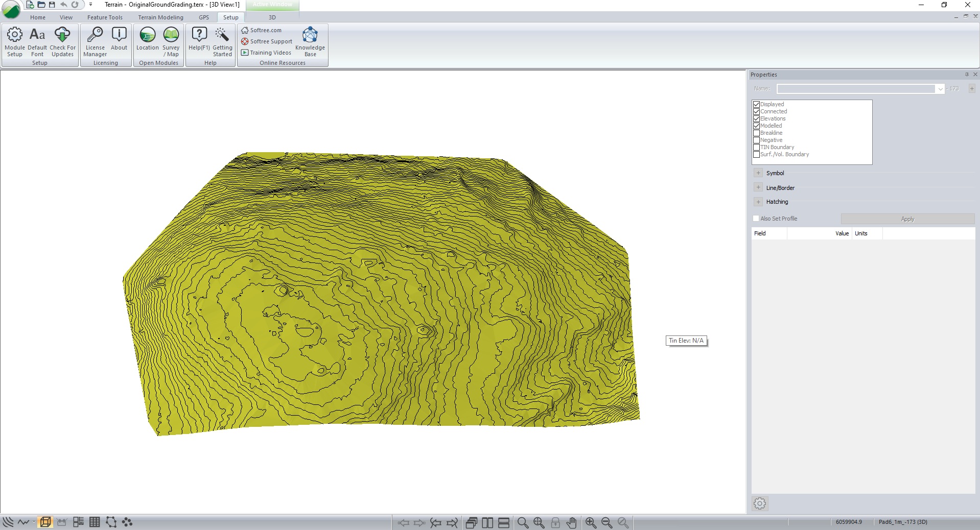Launch the Getting Started wizard
Image resolution: width=980 pixels, height=530 pixels.
222,42
